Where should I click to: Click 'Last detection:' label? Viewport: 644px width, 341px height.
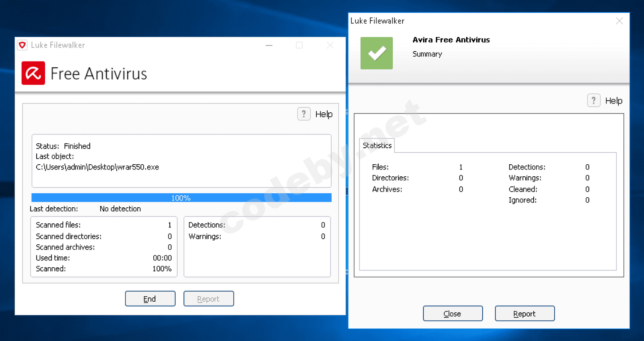[54, 209]
